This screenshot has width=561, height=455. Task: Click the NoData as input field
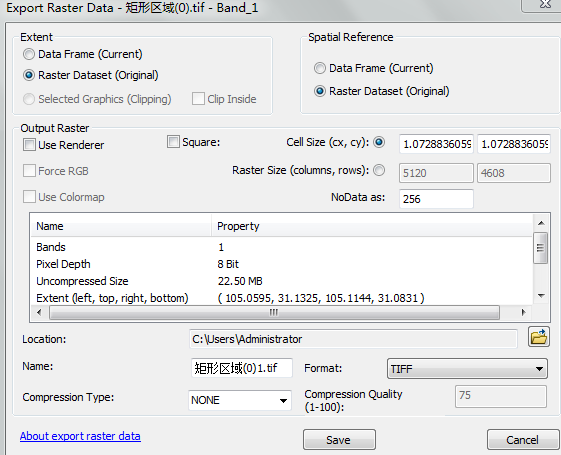click(x=436, y=199)
